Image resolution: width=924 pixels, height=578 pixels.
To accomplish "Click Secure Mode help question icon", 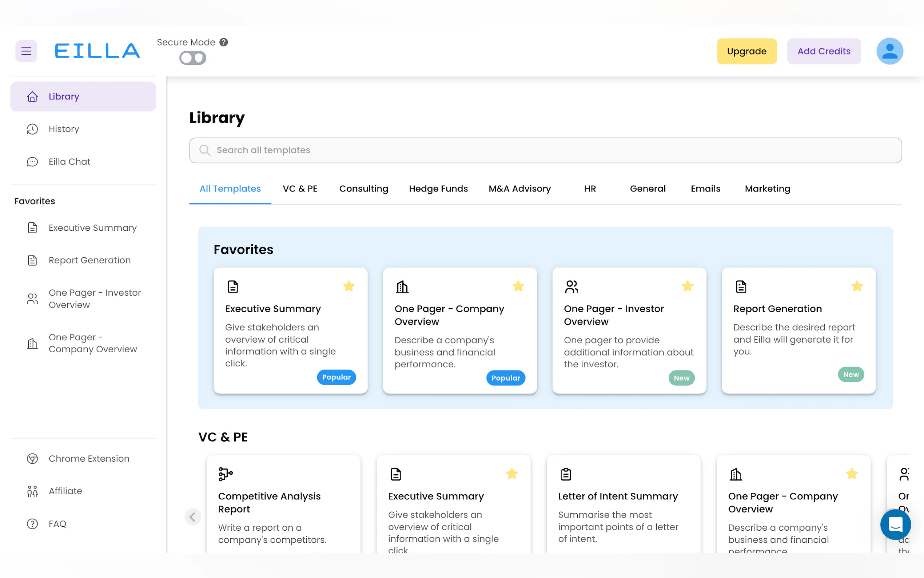I will pyautogui.click(x=224, y=43).
